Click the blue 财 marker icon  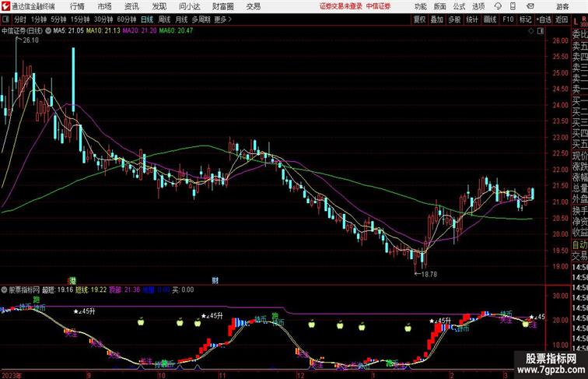pos(215,280)
